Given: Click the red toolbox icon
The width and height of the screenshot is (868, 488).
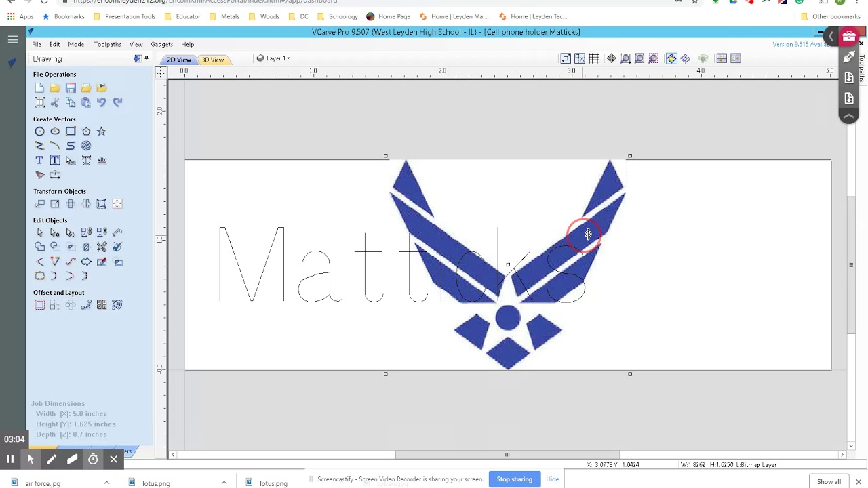Looking at the screenshot, I should pos(849,37).
